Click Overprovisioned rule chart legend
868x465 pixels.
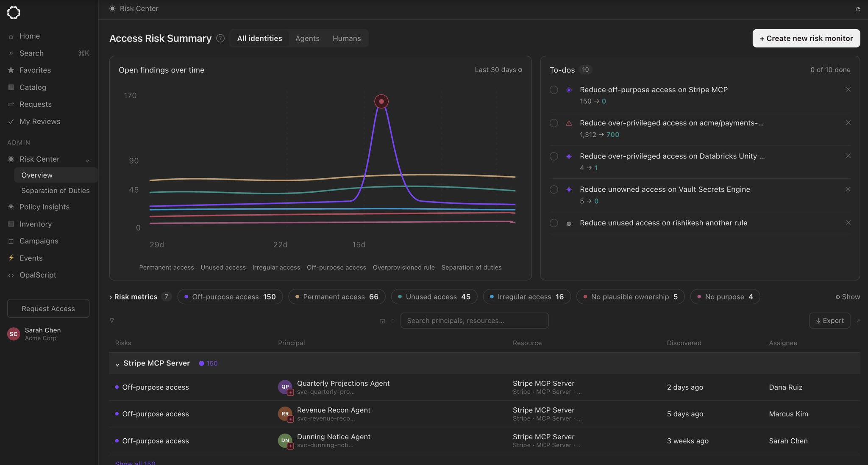pos(403,267)
